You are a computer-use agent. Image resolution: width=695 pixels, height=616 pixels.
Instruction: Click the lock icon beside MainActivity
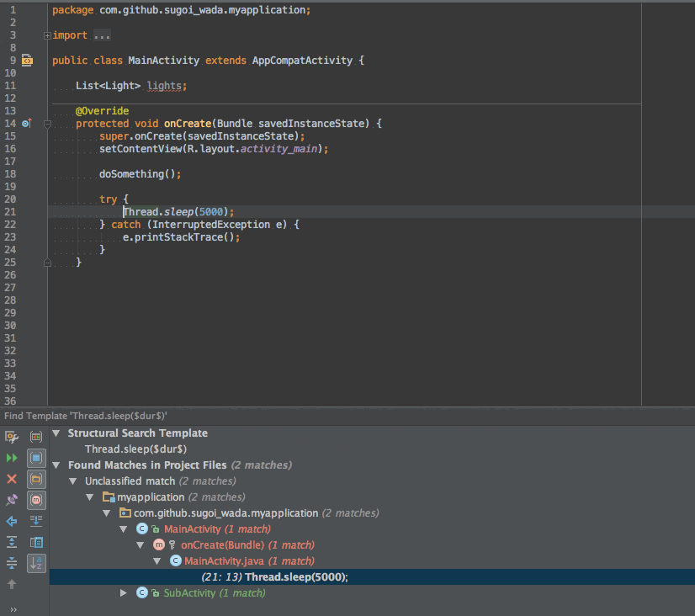(155, 529)
